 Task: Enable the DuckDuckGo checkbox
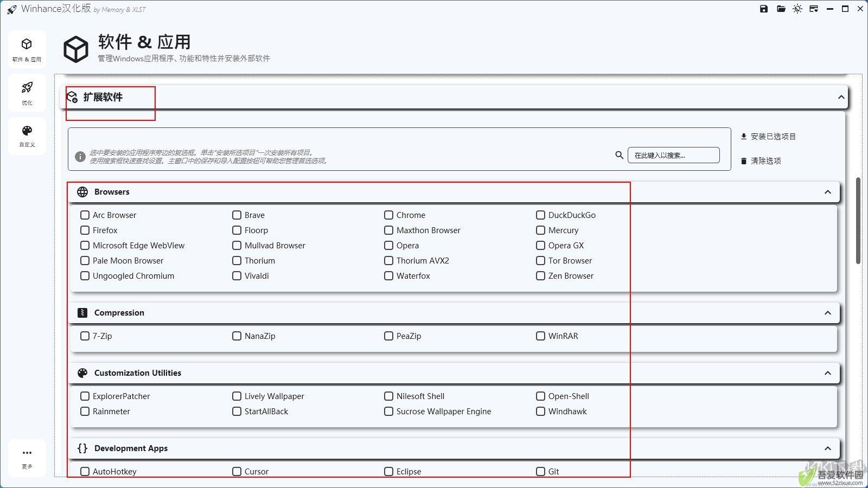[x=540, y=215]
